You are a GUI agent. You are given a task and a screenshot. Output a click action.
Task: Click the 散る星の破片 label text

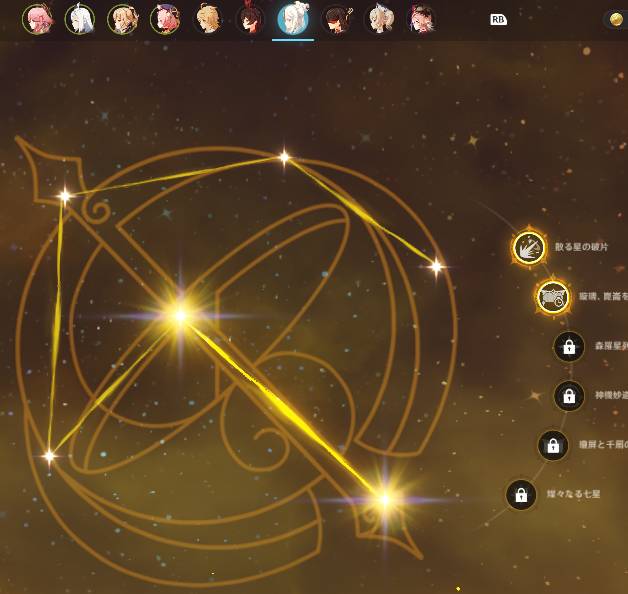point(581,247)
